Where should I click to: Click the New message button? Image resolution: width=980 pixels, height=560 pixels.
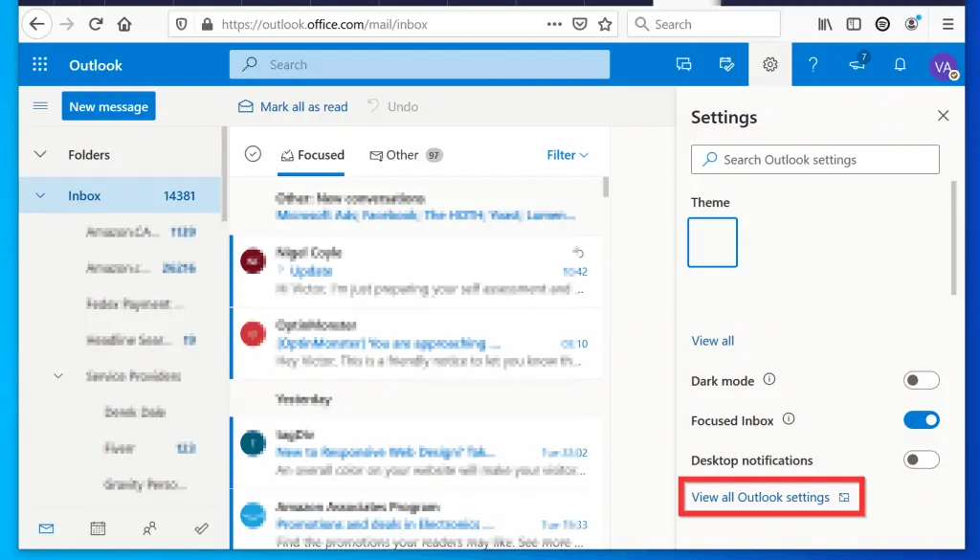(108, 106)
